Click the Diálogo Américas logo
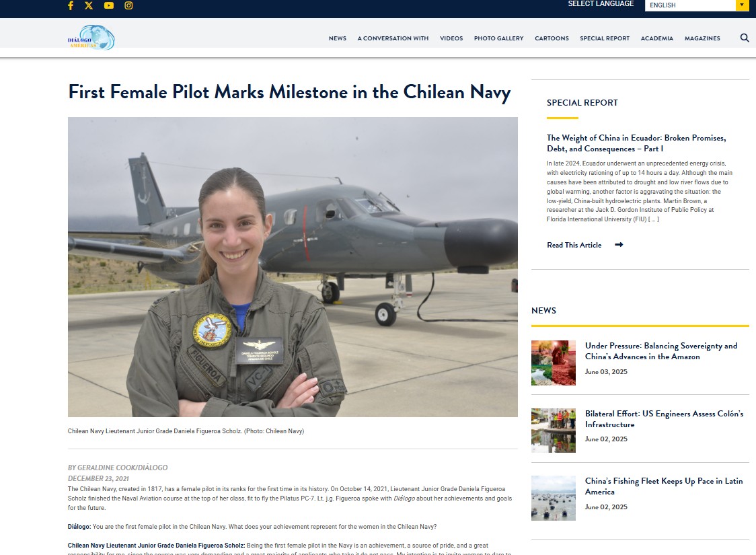Screen dimensions: 756x555 click(91, 38)
